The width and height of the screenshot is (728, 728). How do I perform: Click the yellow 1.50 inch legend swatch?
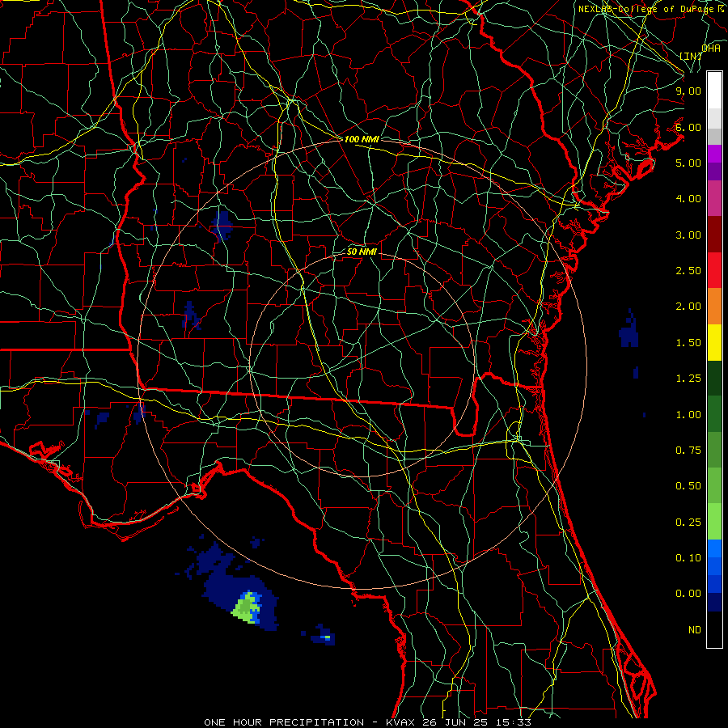tap(714, 342)
